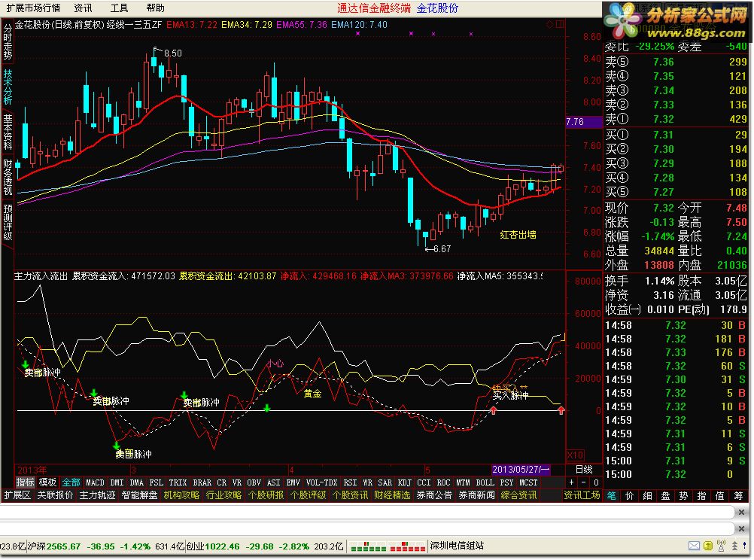This screenshot has height=560, width=754.
Task: Switch indicator to SAR
Action: [x=385, y=482]
